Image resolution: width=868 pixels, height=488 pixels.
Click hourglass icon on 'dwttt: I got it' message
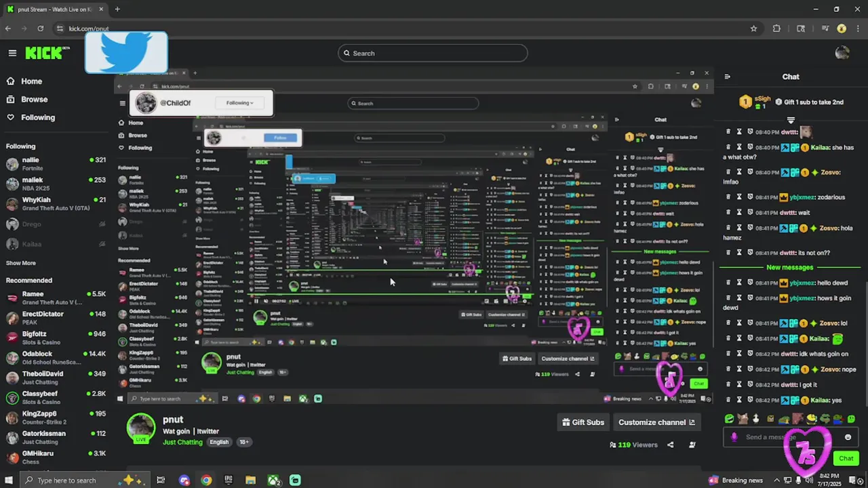coord(740,384)
